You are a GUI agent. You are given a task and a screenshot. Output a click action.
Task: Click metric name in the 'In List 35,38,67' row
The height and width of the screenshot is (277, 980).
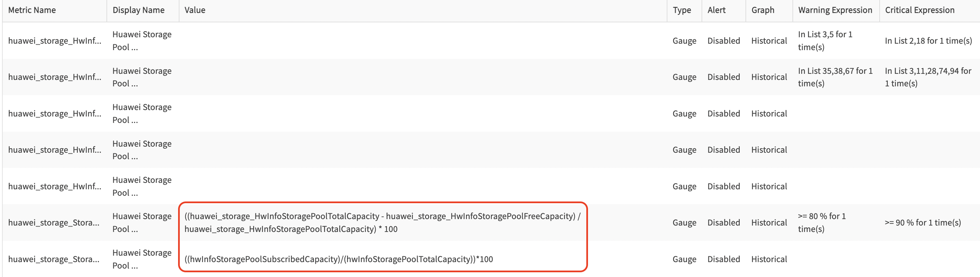tap(55, 77)
